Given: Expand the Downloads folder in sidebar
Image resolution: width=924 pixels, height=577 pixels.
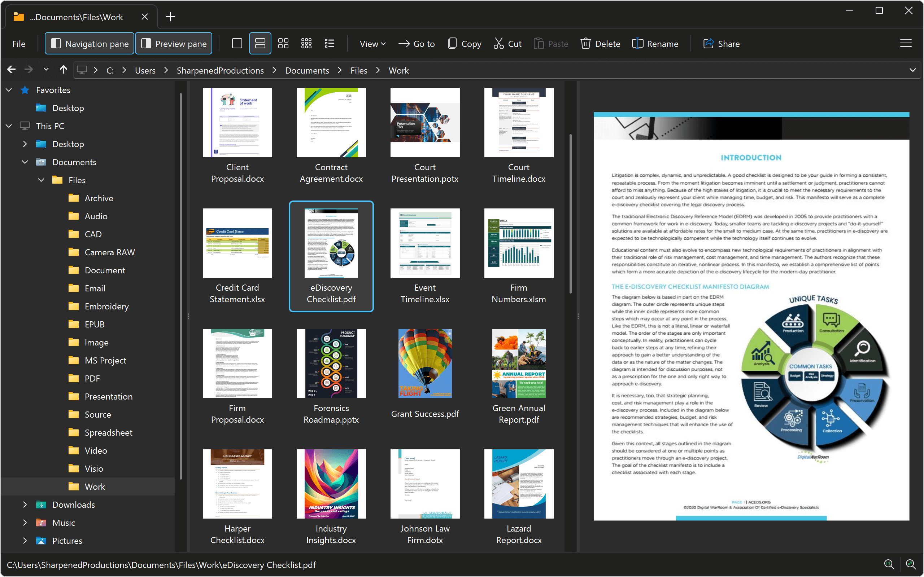Looking at the screenshot, I should click(x=25, y=505).
